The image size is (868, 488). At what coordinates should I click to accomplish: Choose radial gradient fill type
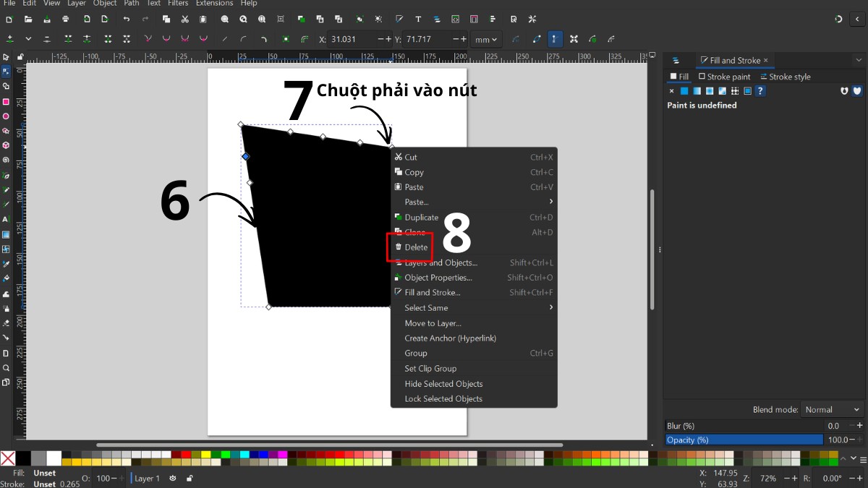click(709, 90)
